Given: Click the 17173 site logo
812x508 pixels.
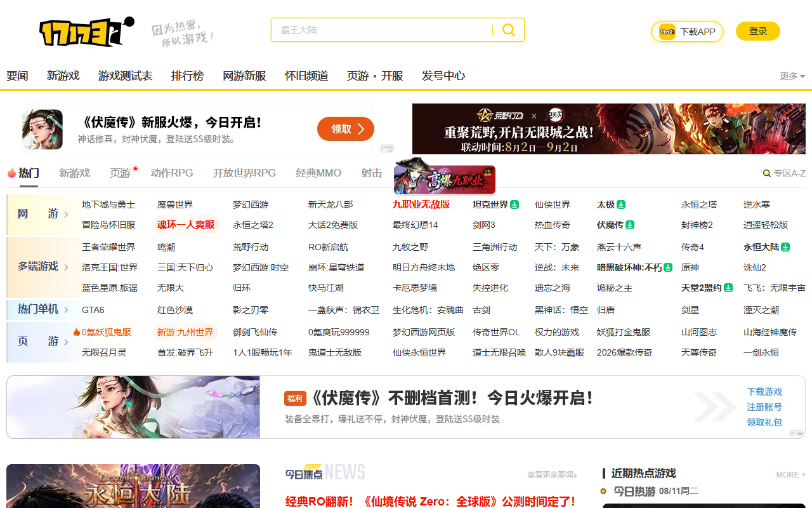Looking at the screenshot, I should coord(87,32).
